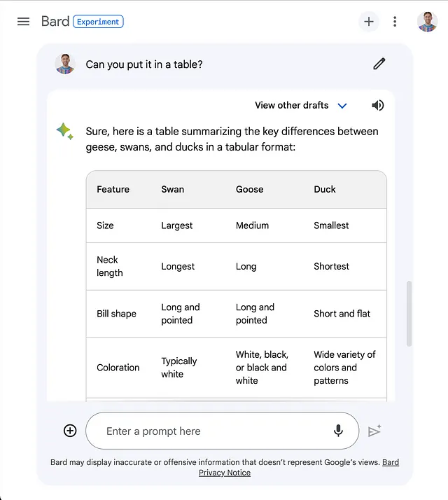The width and height of the screenshot is (448, 500).
Task: Open the account profile picture
Action: 427,22
